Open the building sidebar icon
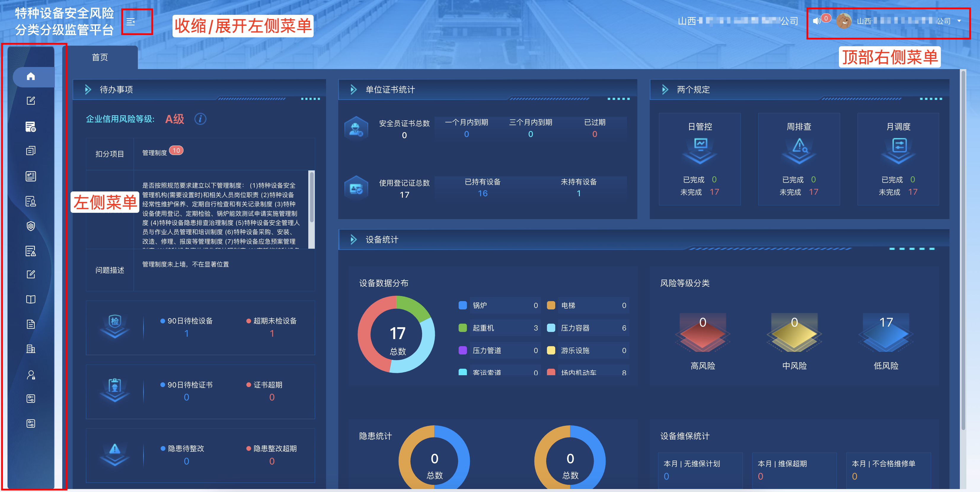The image size is (980, 492). click(x=31, y=349)
